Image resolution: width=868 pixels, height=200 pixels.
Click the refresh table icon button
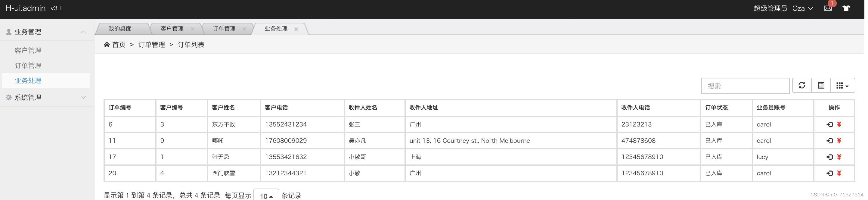(x=801, y=85)
